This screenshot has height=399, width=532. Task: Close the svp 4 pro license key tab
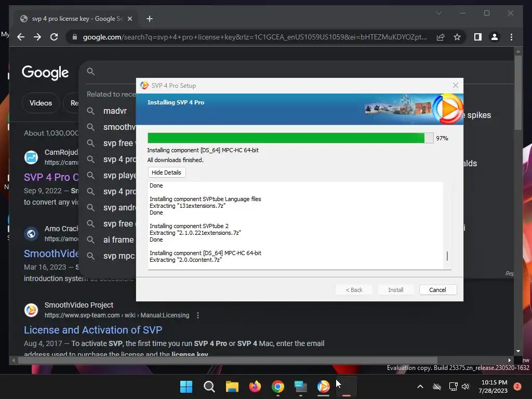point(129,19)
